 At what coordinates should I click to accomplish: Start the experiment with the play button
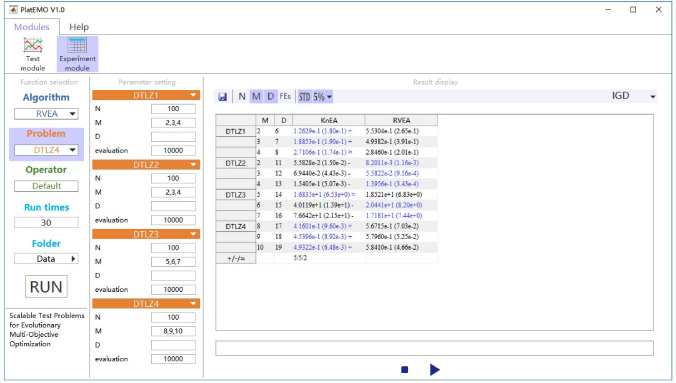(x=435, y=370)
